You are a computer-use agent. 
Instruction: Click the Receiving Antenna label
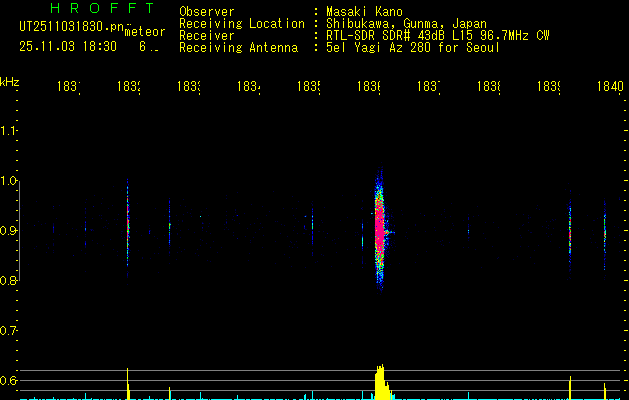238,47
